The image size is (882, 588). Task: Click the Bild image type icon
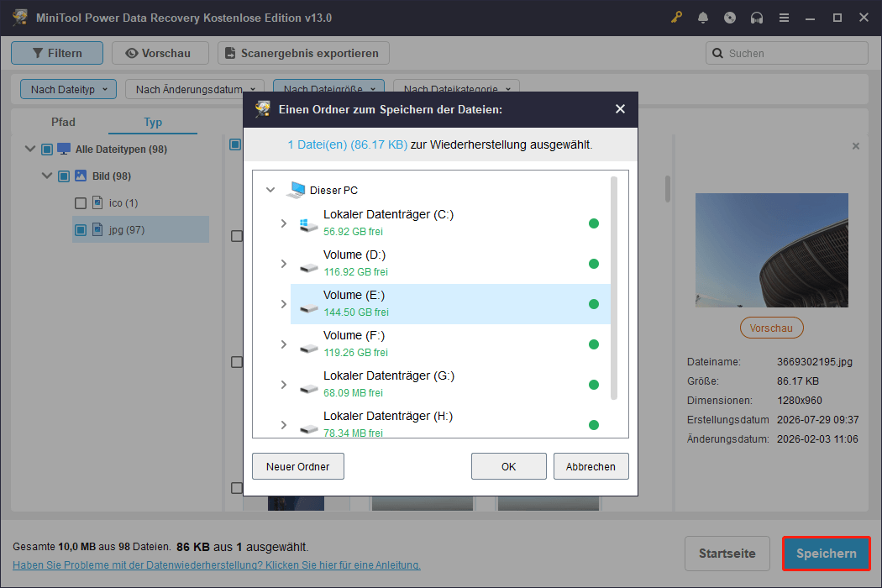[x=81, y=176]
